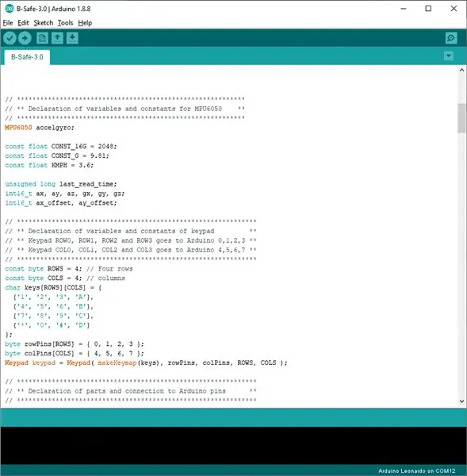Click the keypad row ending with 'D'
Viewport: 467px width, 476px height.
tap(52, 325)
